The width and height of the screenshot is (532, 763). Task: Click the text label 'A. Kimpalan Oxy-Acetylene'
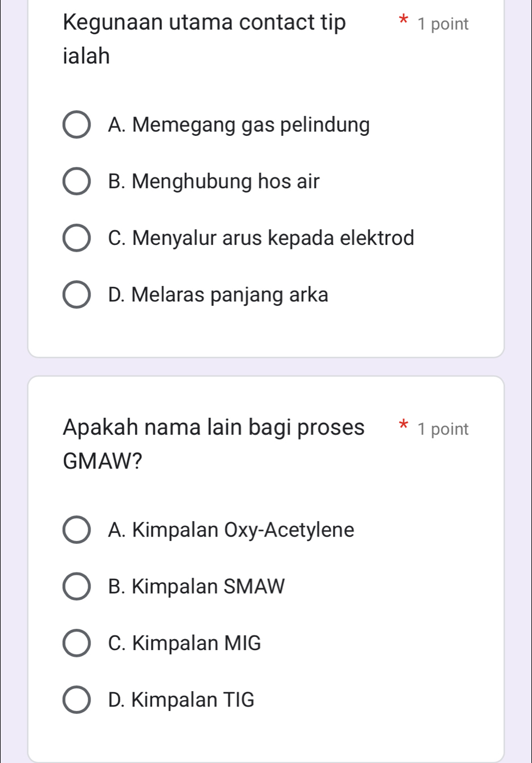tap(231, 530)
